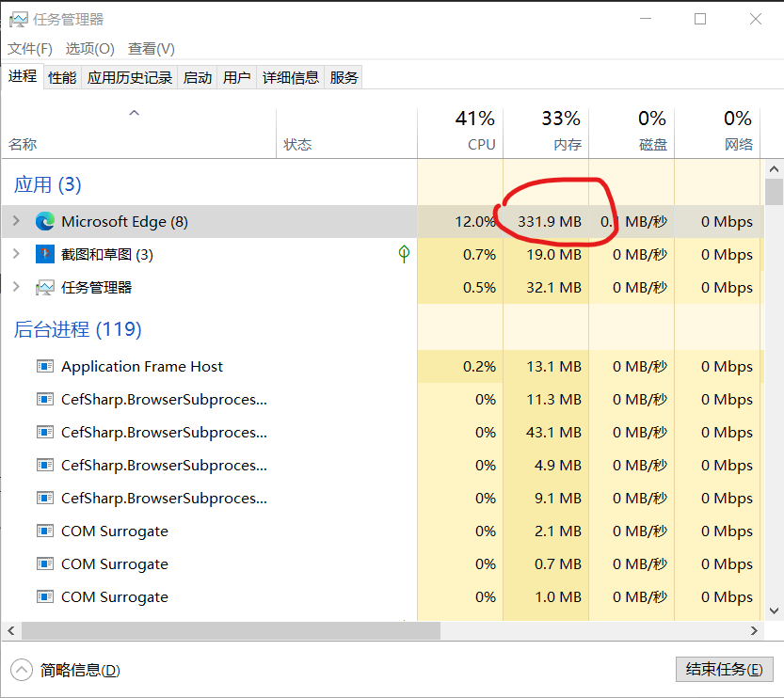Viewport: 784px width, 698px height.
Task: Click the vertical scrollbar down arrow
Action: pyautogui.click(x=774, y=611)
